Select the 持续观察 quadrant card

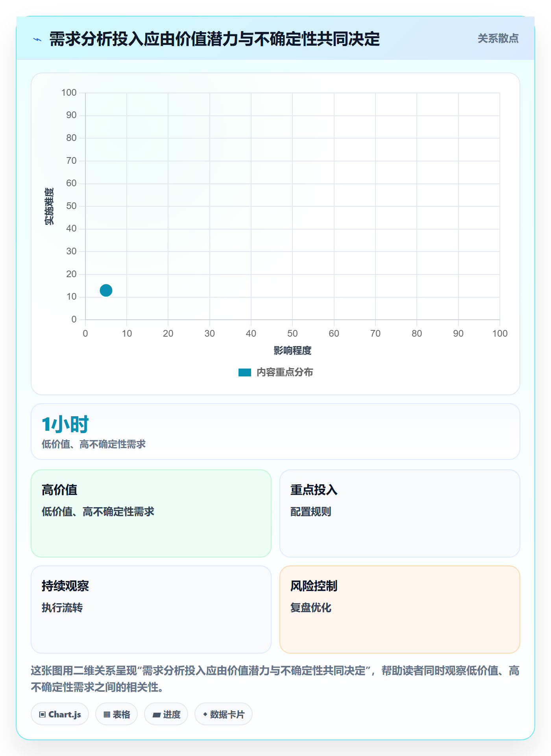click(151, 610)
